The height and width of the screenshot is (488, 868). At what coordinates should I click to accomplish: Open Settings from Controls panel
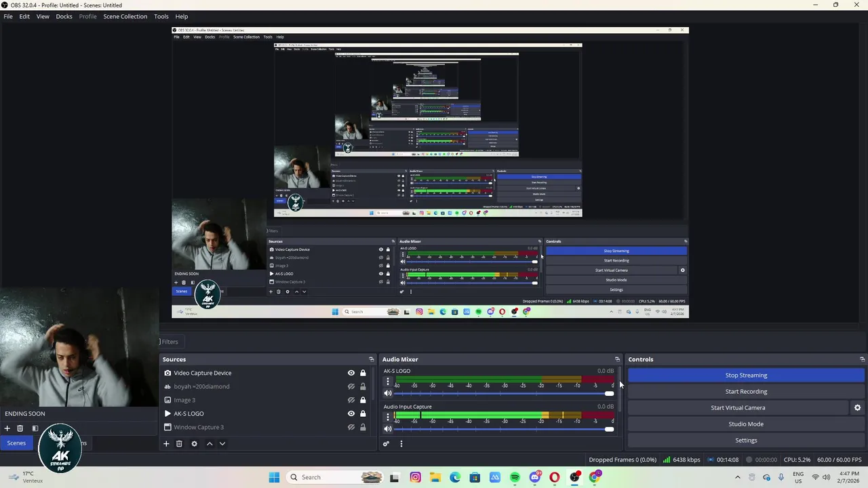tap(746, 441)
